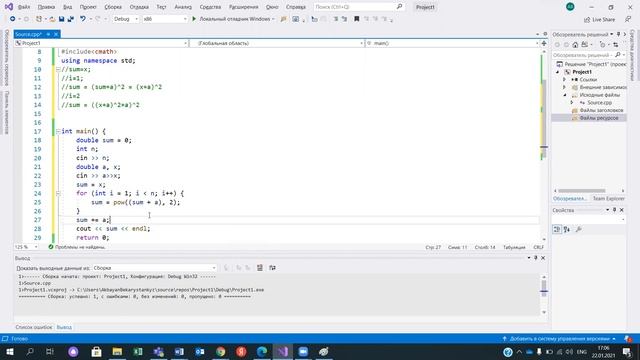The image size is (640, 360).
Task: Click the Open File folder icon in the toolbar
Action: [x=52, y=19]
